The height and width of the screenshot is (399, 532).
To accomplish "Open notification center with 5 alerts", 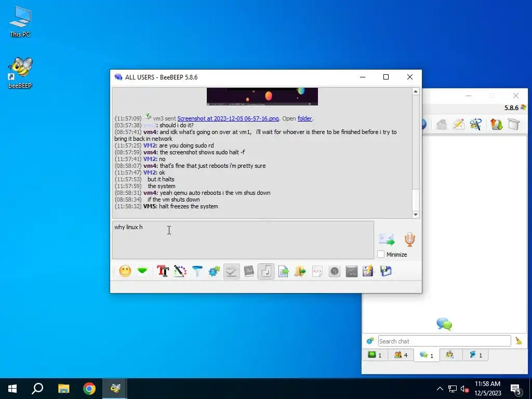I will click(x=516, y=389).
